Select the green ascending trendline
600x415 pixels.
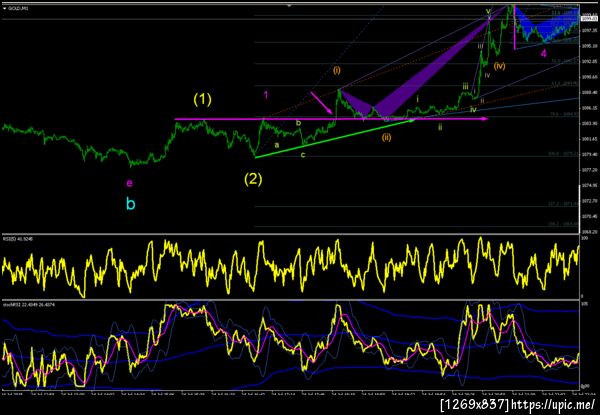(335, 138)
